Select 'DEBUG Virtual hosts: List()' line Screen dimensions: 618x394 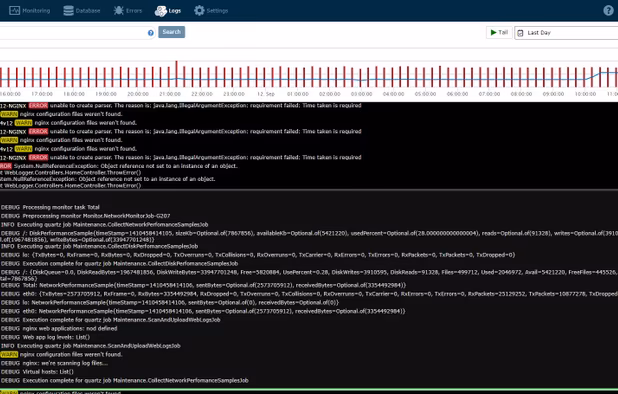pyautogui.click(x=37, y=372)
